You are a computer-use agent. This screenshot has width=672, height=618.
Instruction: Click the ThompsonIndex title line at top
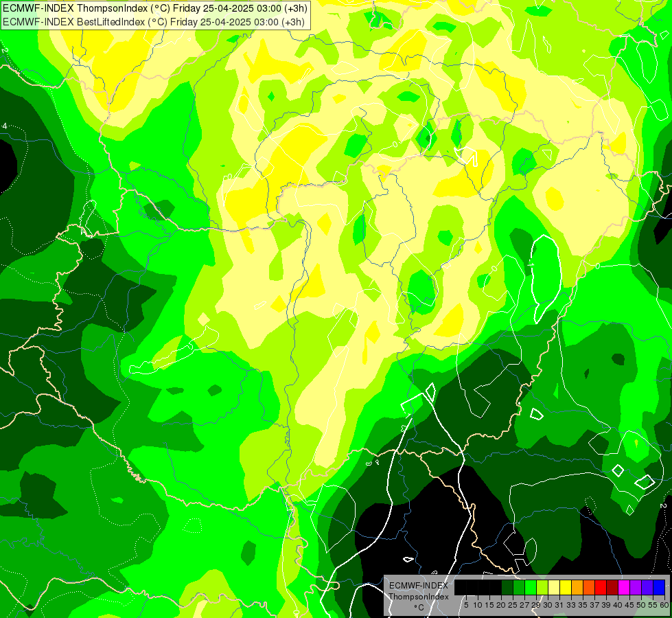[x=154, y=8]
